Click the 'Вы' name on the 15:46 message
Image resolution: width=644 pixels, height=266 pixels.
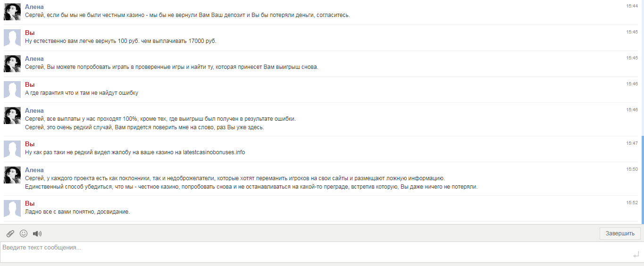(x=30, y=84)
